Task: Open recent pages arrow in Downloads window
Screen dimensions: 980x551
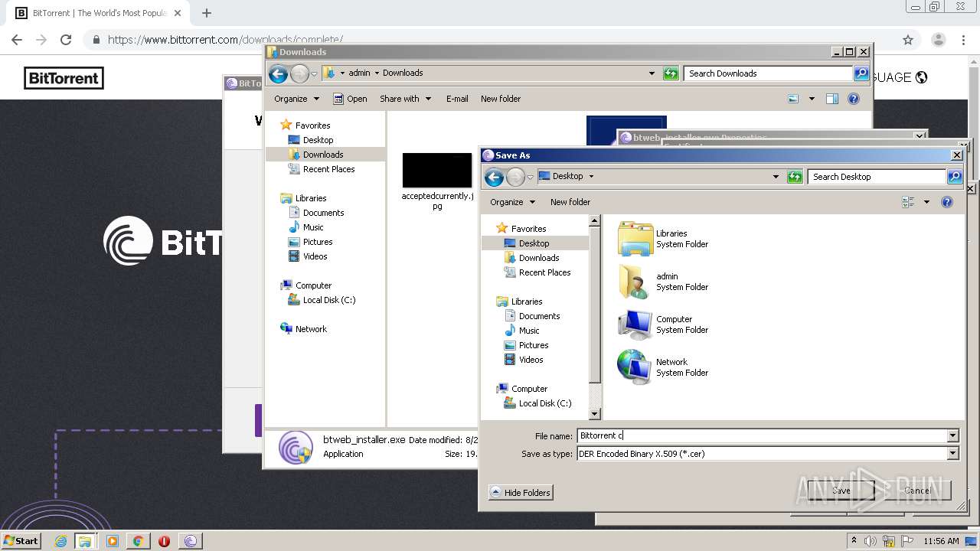Action: coord(314,74)
